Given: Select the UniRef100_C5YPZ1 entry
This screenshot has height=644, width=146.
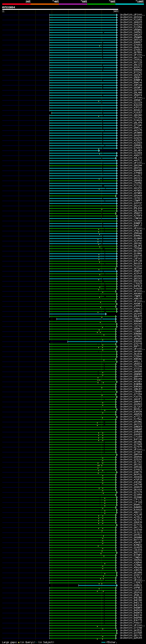Looking at the screenshot, I should click(131, 60).
